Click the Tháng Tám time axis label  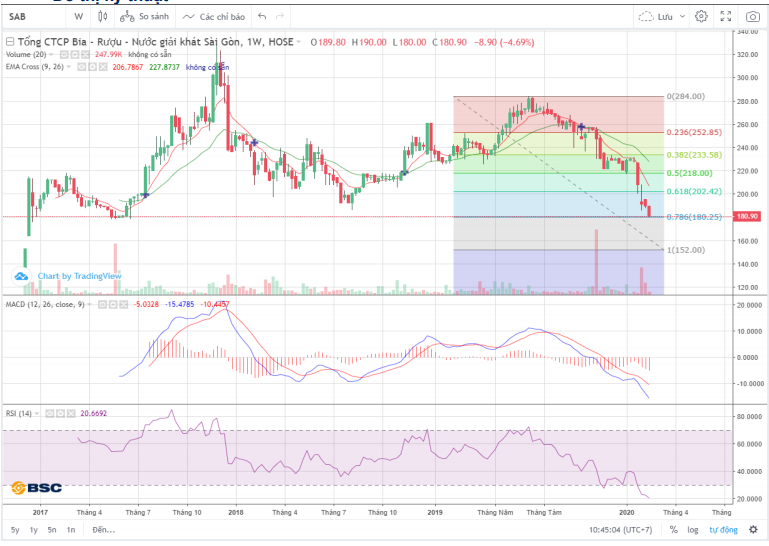click(x=544, y=513)
